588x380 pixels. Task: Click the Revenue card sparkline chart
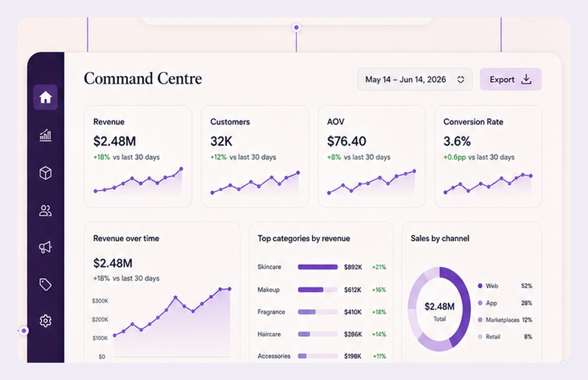pos(138,181)
